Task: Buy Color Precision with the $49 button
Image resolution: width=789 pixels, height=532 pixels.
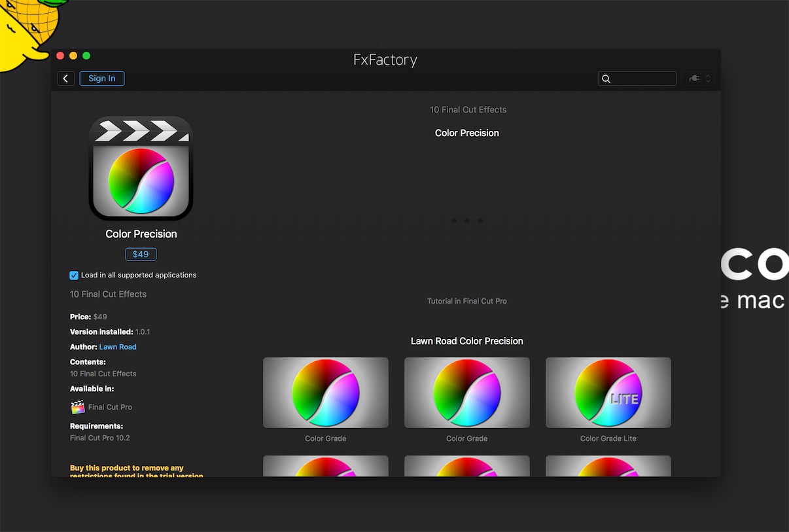Action: point(141,254)
